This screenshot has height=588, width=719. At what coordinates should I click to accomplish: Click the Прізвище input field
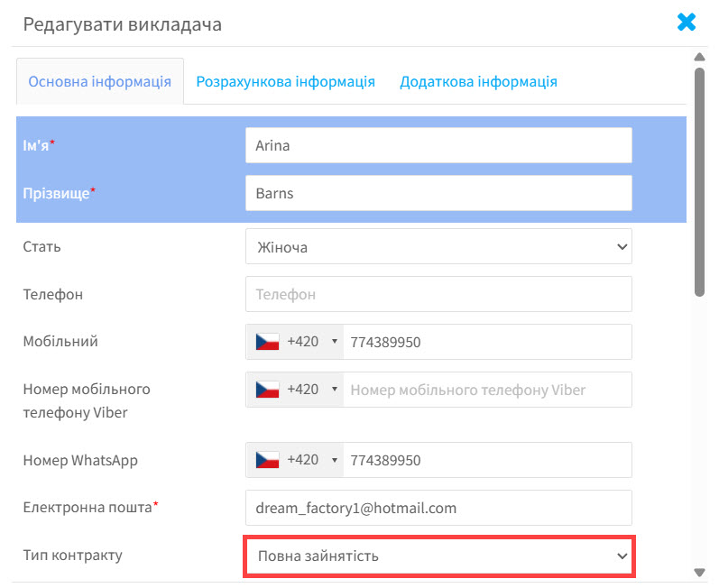coord(438,193)
